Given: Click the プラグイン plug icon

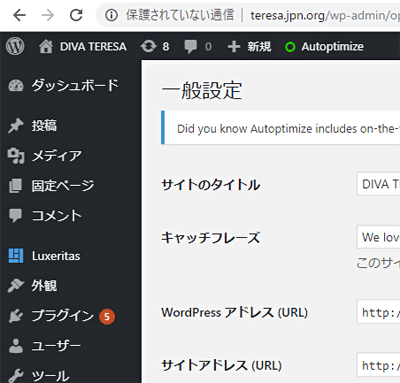Looking at the screenshot, I should tap(16, 316).
